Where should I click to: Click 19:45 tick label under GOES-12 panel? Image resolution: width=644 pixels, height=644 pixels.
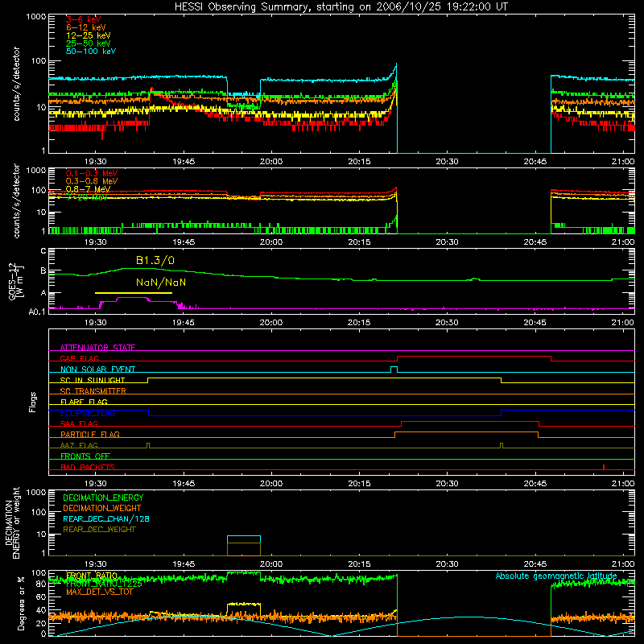pos(184,323)
